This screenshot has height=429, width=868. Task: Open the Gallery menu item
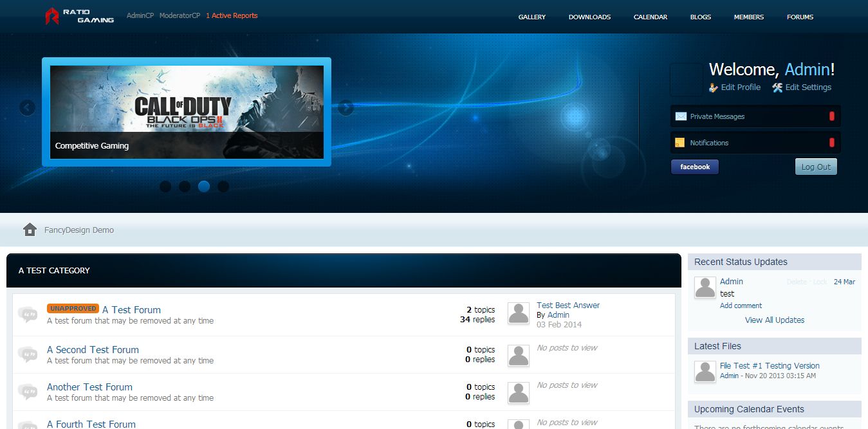[x=531, y=17]
